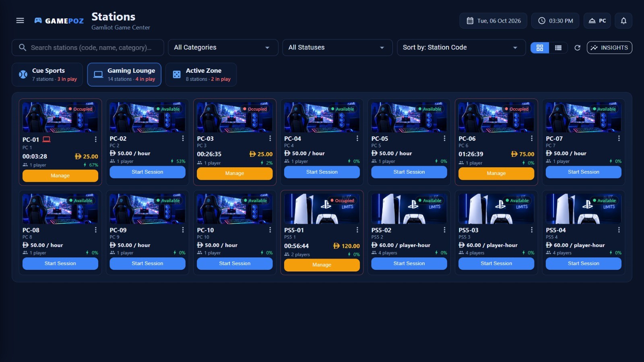Select the Active Zone tab
Image resolution: width=644 pixels, height=362 pixels.
(201, 74)
